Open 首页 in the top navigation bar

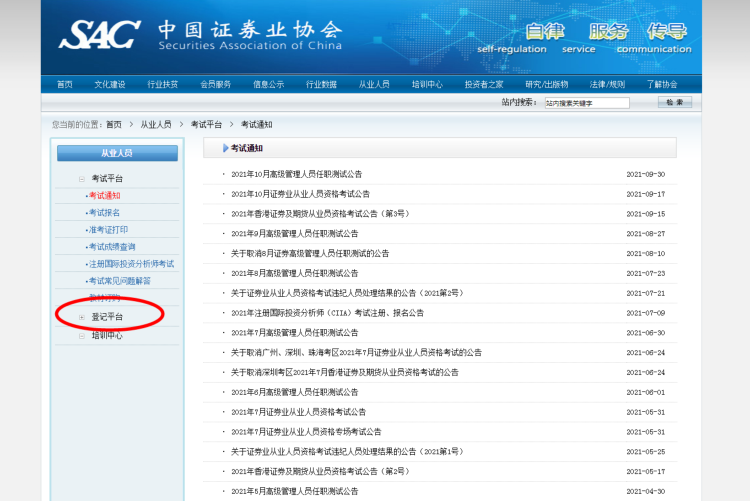tap(65, 84)
